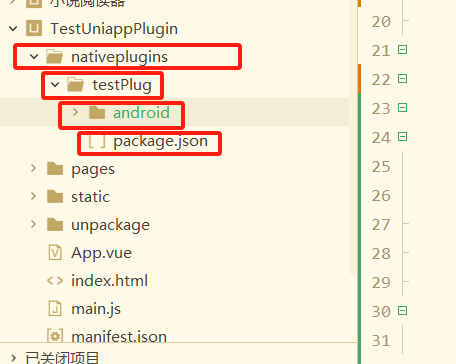Toggle code fold marker on line 30
Image resolution: width=456 pixels, height=364 pixels.
click(403, 311)
